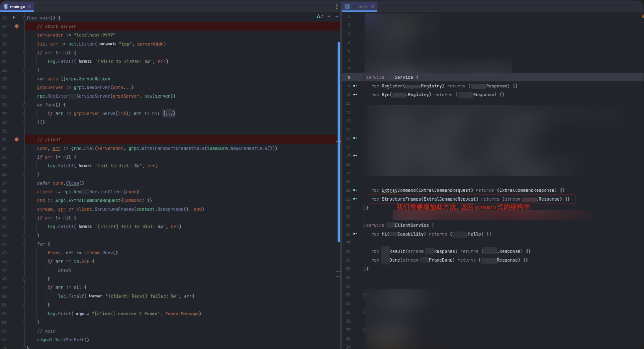Collapse first service block at proto line 8
This screenshot has width=644, height=349.
pyautogui.click(x=364, y=77)
